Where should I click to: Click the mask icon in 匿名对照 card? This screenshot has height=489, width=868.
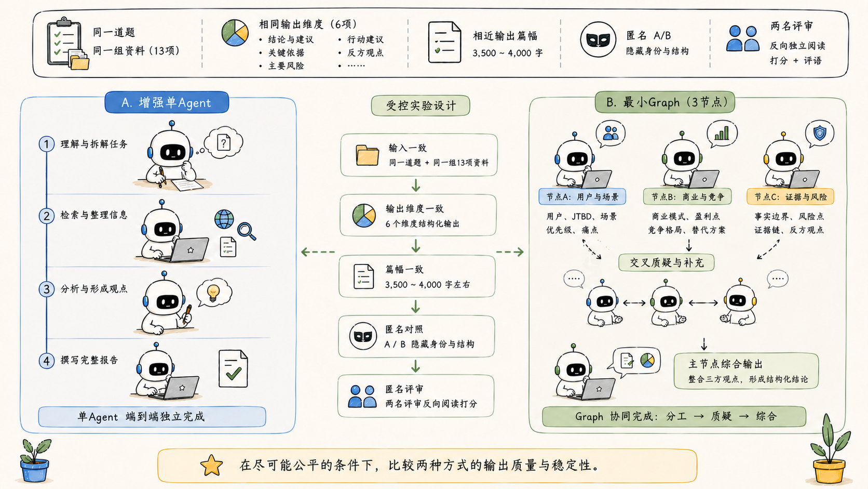pyautogui.click(x=363, y=336)
